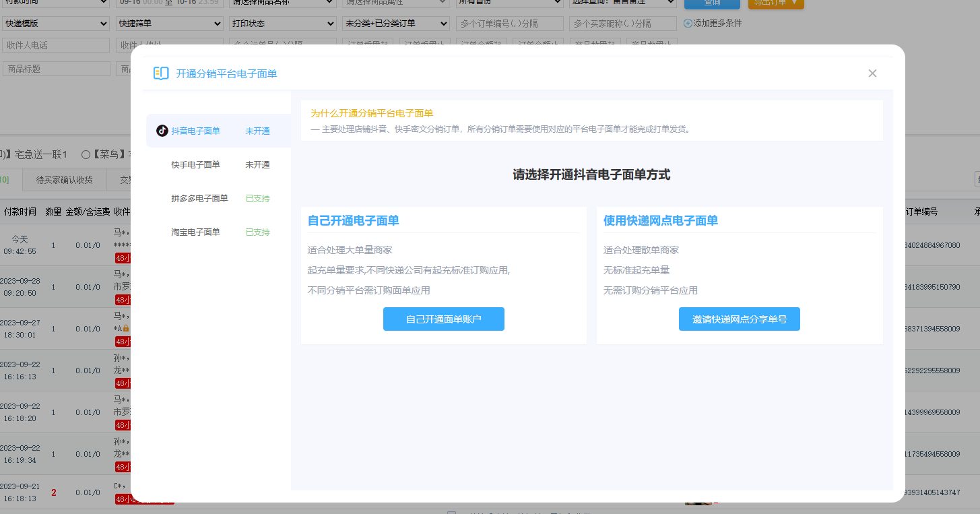The height and width of the screenshot is (514, 980).
Task: Click the 自己开通面单账户 button
Action: [444, 319]
